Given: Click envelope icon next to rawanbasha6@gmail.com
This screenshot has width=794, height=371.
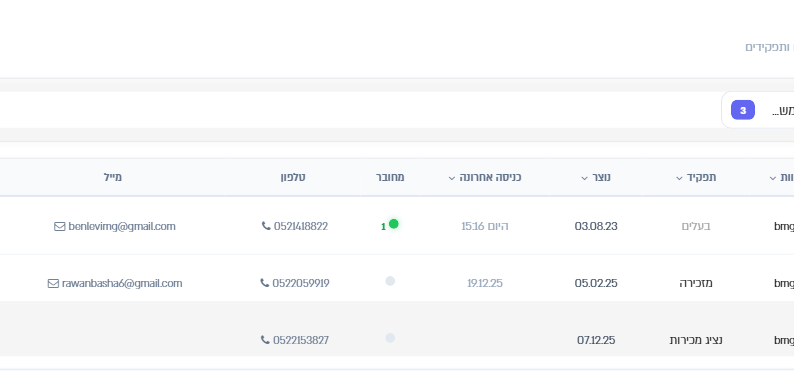Looking at the screenshot, I should [53, 283].
